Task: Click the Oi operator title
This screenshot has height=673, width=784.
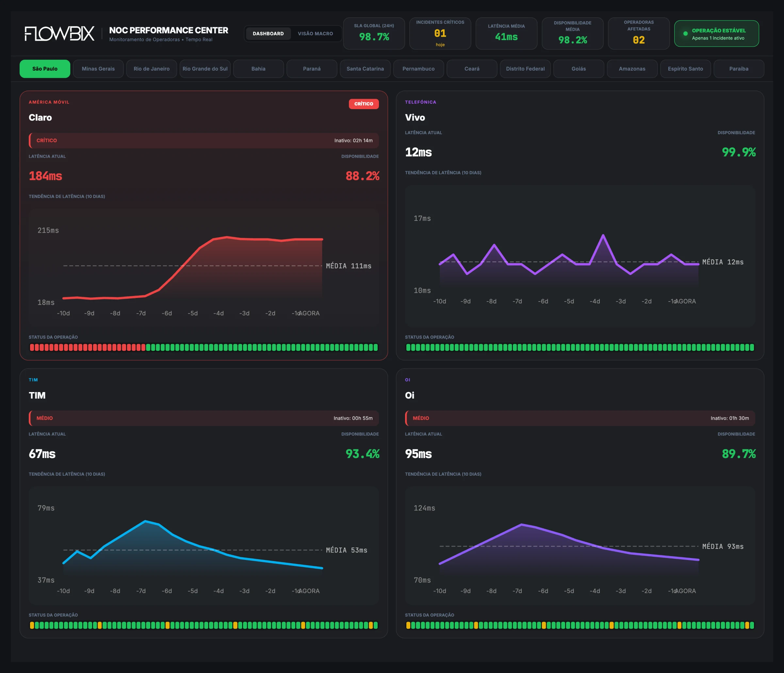Action: tap(410, 396)
